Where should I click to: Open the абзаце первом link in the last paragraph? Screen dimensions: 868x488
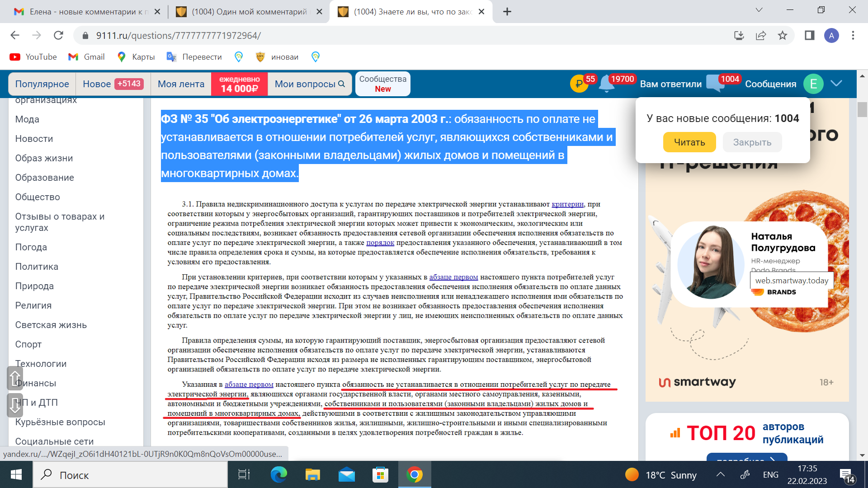tap(249, 385)
